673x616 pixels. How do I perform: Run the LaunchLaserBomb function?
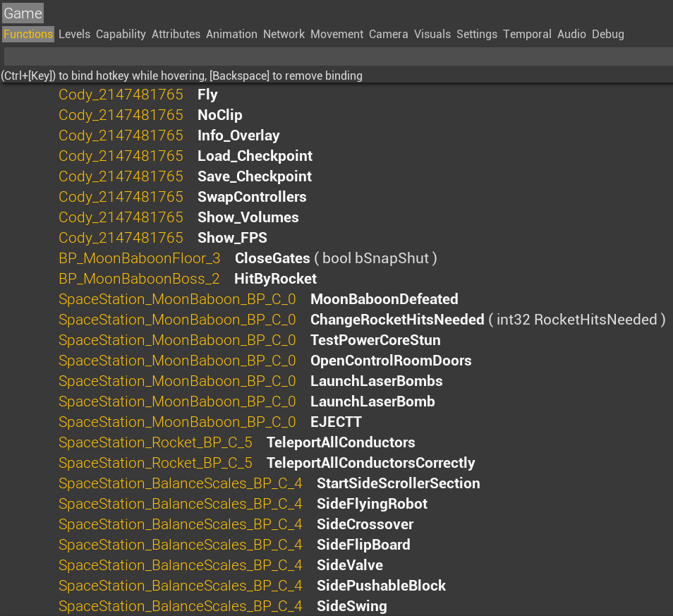coord(372,401)
